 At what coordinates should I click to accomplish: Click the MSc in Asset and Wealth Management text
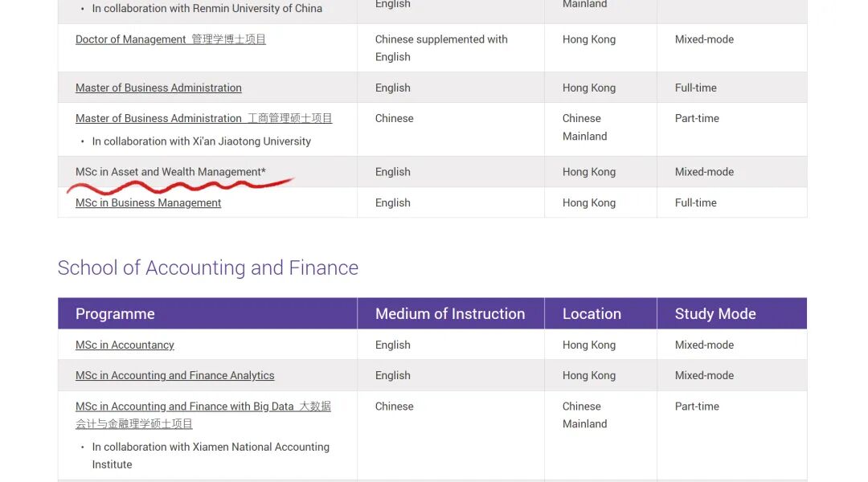coord(170,172)
